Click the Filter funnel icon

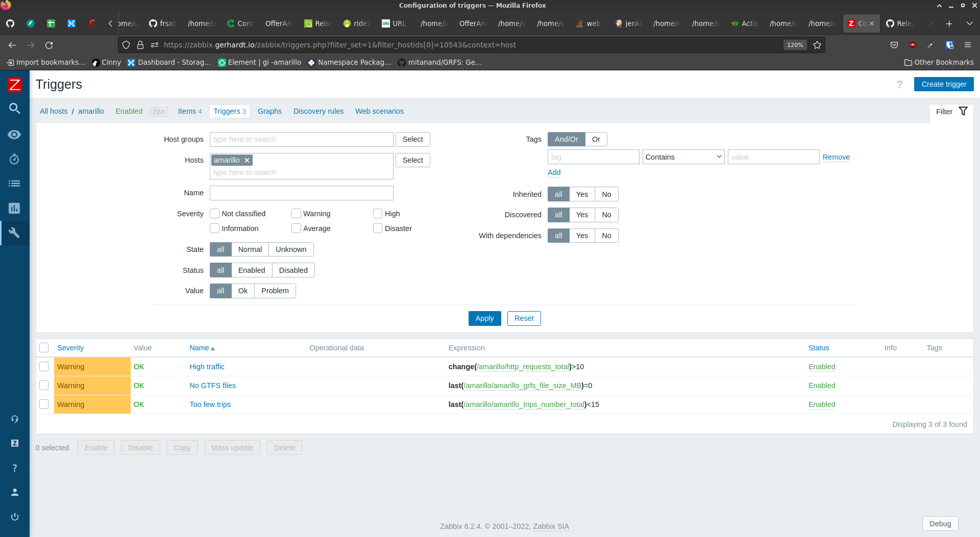[x=963, y=111]
